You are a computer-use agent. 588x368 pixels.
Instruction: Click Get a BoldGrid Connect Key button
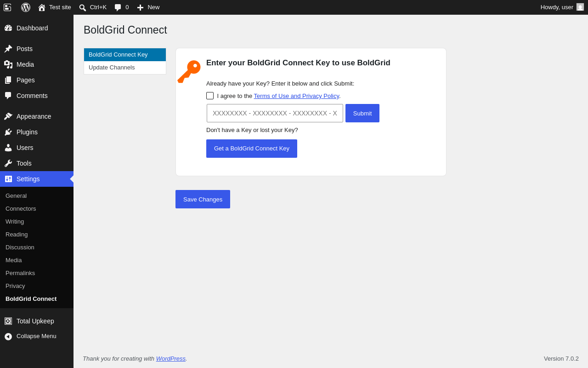pos(252,149)
